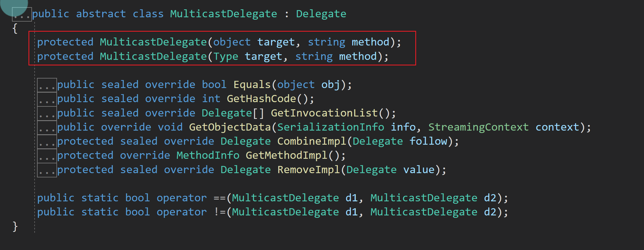Expand the collapsed block beside GetInvocationList
Viewport: 644px width, 250px height.
47,114
